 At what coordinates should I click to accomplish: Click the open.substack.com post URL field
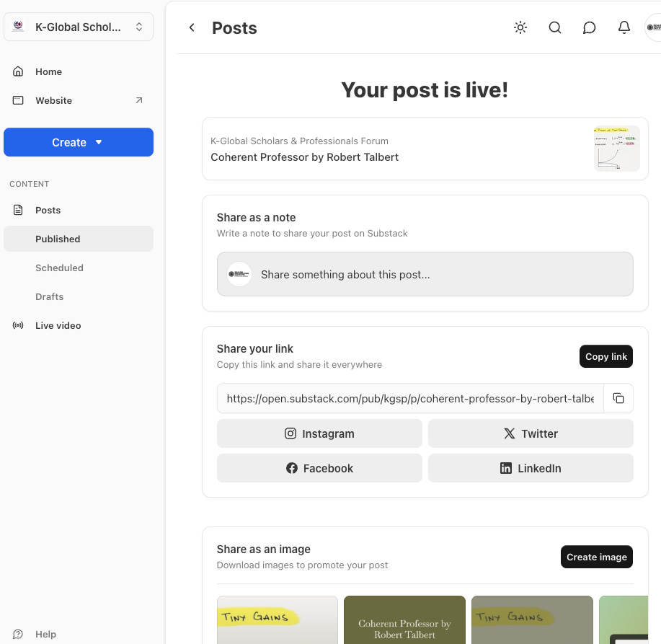click(x=410, y=398)
